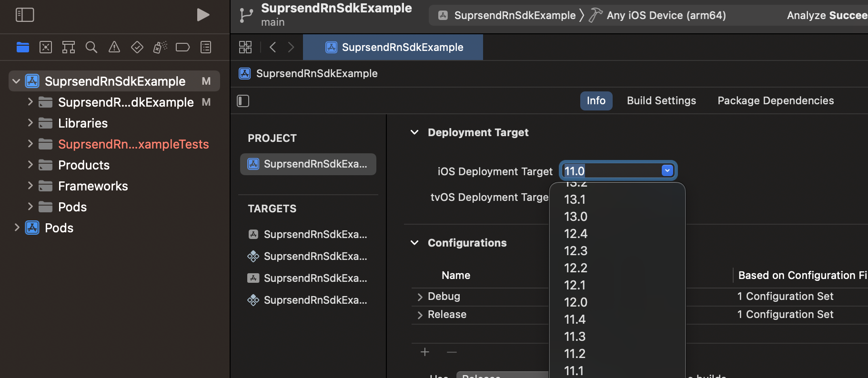868x378 pixels.
Task: Expand the Products folder
Action: click(x=30, y=165)
